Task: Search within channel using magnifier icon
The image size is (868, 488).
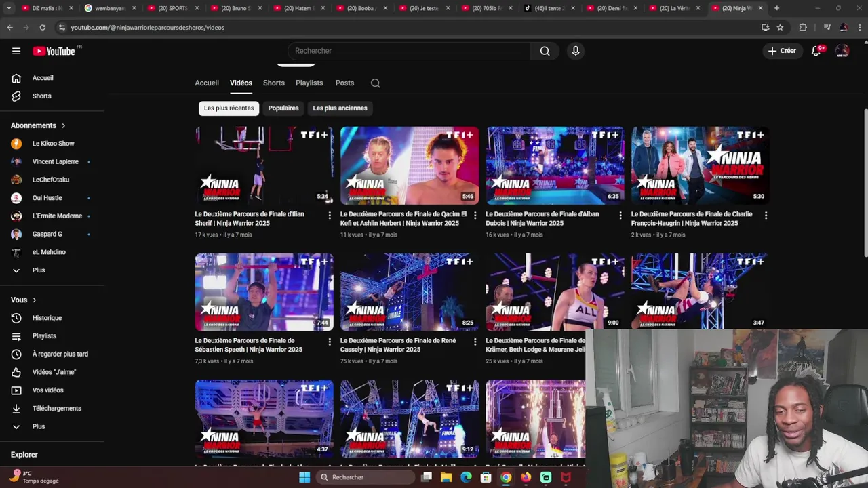Action: (375, 83)
